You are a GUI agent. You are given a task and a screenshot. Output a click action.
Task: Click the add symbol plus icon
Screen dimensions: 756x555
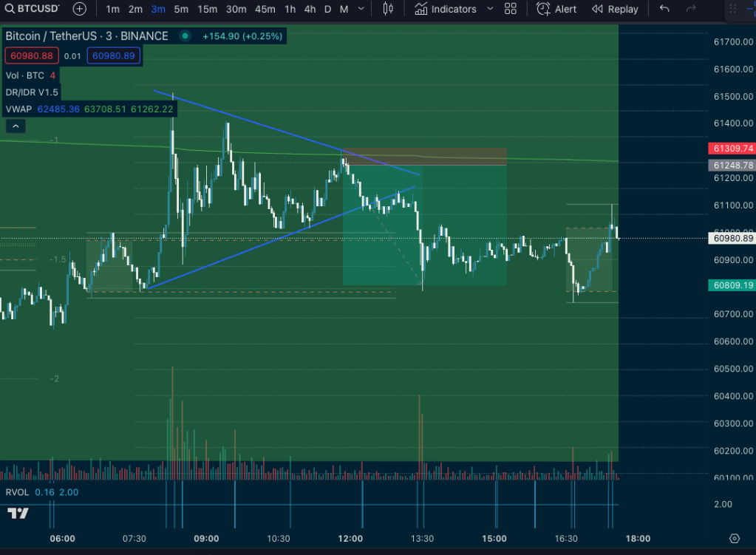80,9
